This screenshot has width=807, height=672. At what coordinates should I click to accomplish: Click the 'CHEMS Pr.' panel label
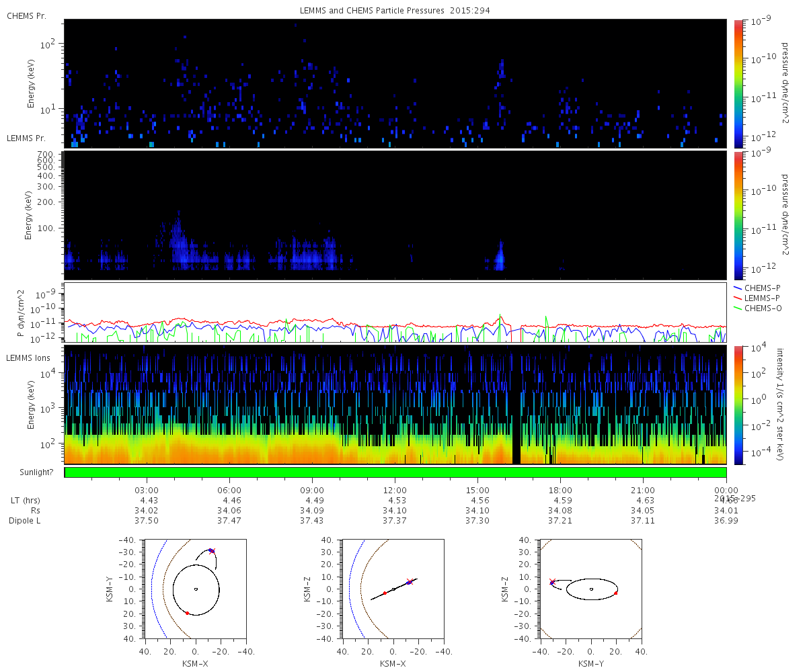(26, 15)
